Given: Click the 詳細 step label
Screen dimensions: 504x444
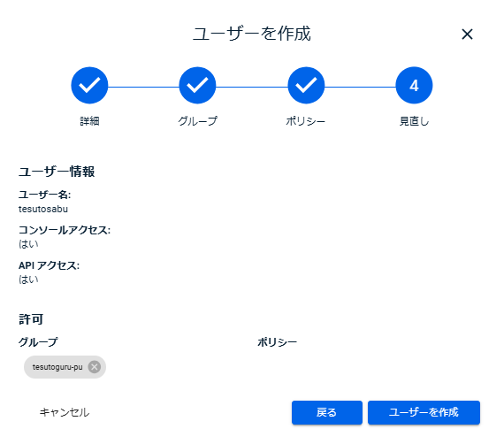Looking at the screenshot, I should [x=89, y=121].
